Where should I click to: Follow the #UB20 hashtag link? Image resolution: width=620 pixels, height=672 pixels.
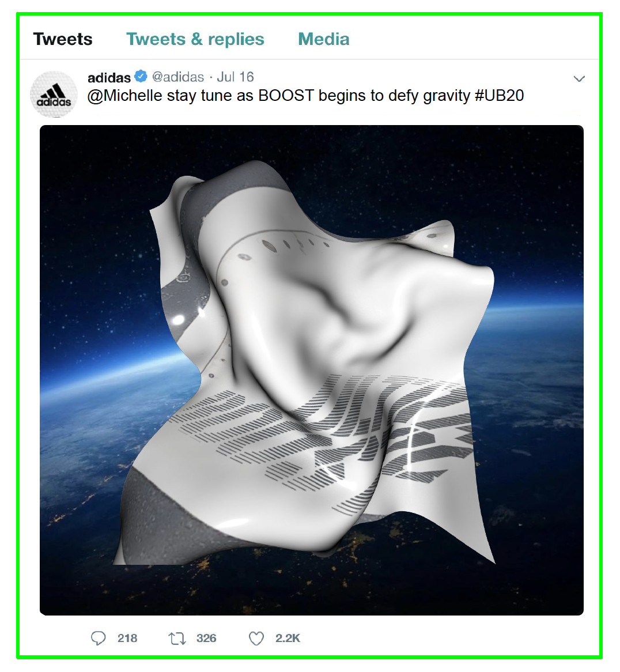(x=500, y=95)
